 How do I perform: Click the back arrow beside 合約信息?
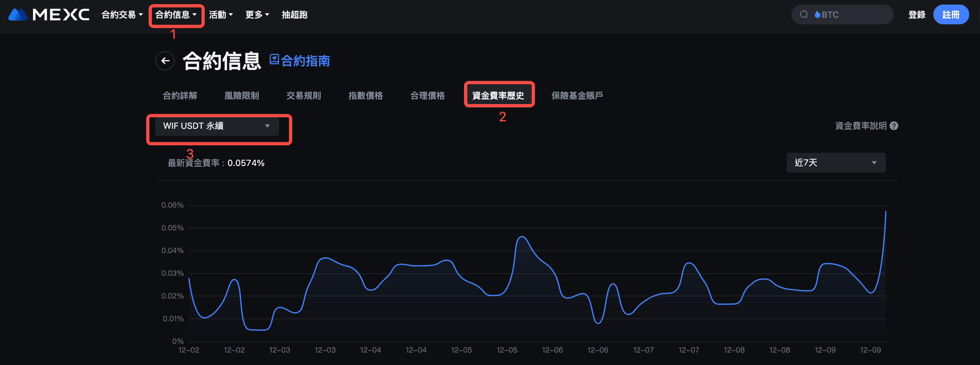tap(165, 61)
